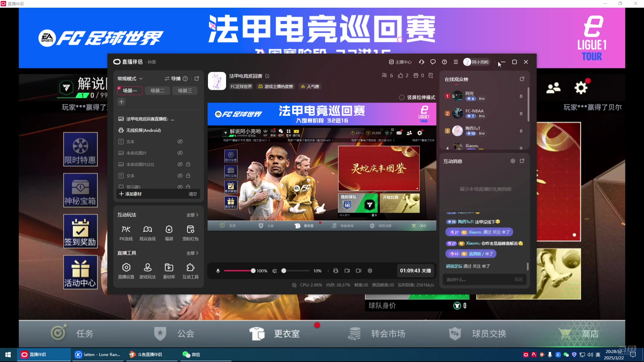
Task: Pop out the 在线观众榜 panel
Action: click(522, 79)
